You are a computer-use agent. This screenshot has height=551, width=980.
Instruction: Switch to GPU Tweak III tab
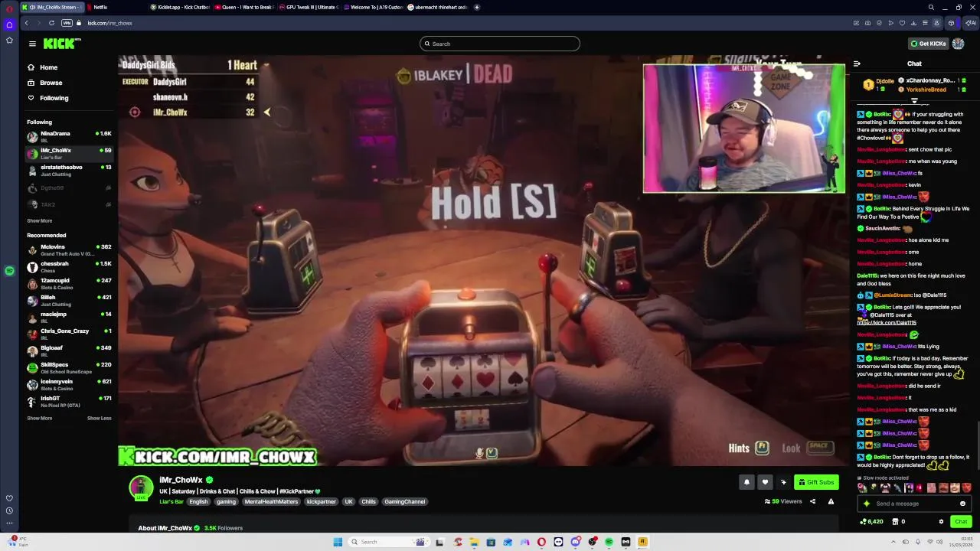click(x=308, y=7)
